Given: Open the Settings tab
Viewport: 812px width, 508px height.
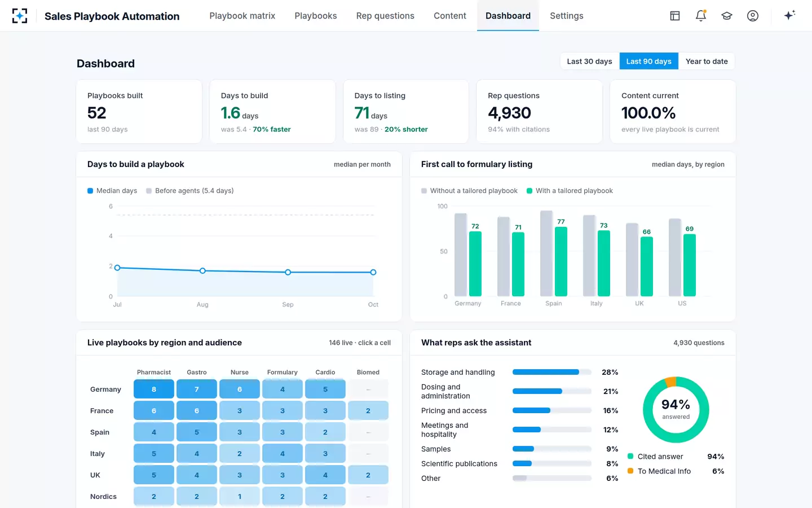Looking at the screenshot, I should click(x=567, y=16).
